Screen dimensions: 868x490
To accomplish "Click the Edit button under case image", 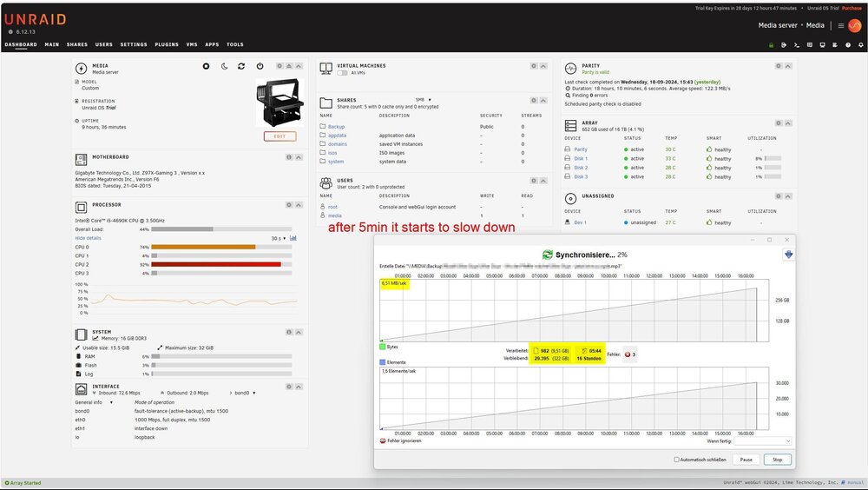I will pyautogui.click(x=279, y=136).
